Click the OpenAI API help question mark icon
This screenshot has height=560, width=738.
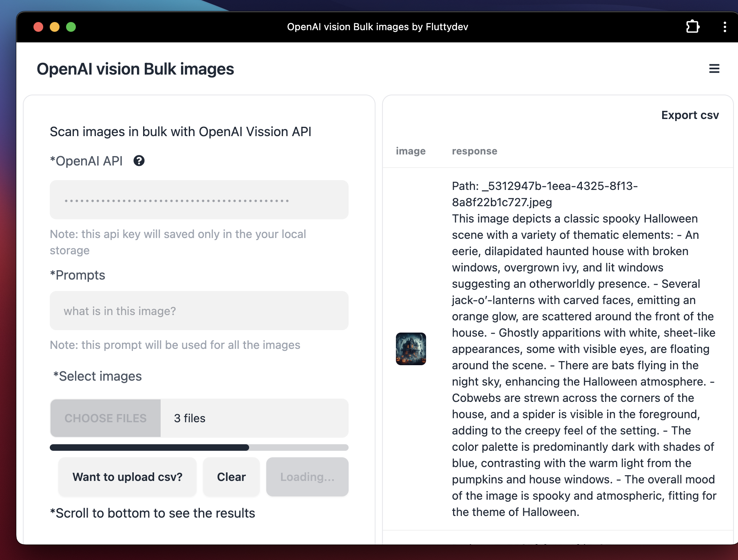139,161
